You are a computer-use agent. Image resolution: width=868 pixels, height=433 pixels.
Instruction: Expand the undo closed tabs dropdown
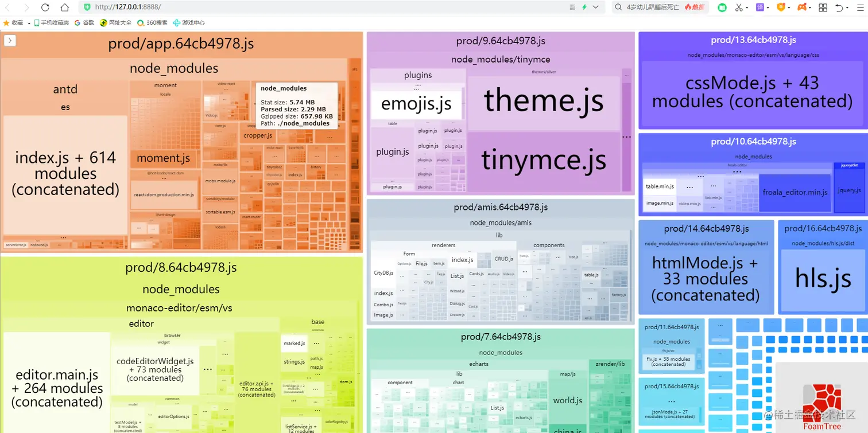click(x=847, y=8)
